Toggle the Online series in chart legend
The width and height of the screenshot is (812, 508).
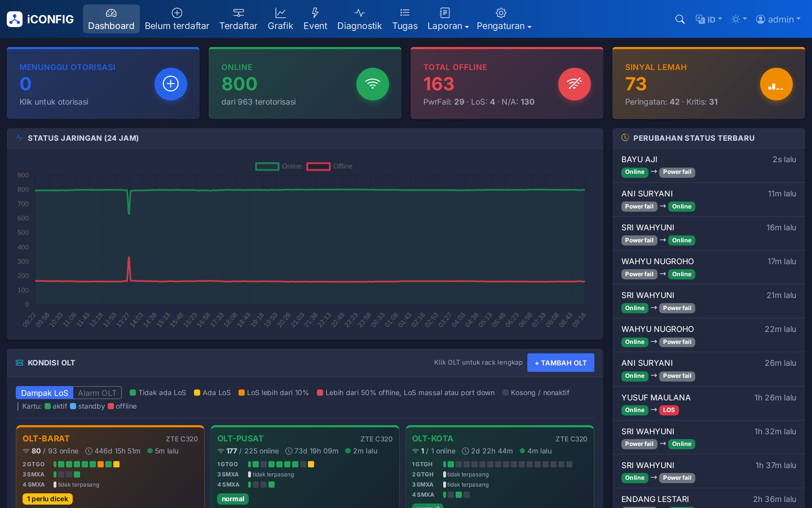click(x=278, y=166)
